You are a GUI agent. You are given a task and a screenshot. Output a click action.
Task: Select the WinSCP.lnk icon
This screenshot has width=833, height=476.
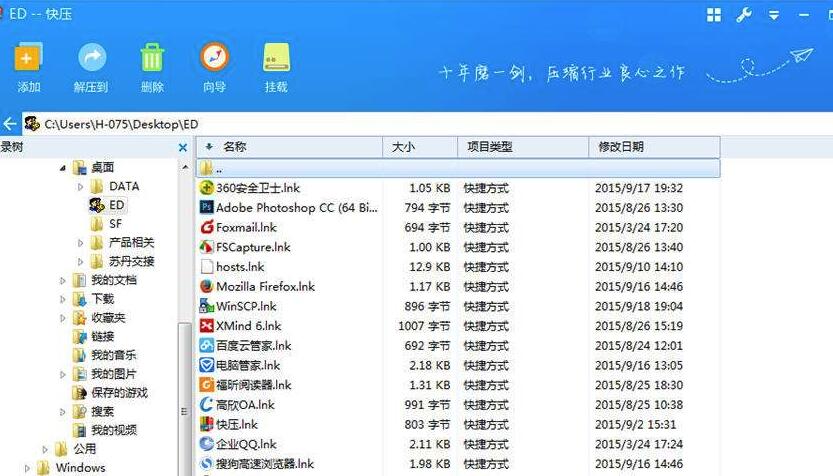click(x=206, y=306)
